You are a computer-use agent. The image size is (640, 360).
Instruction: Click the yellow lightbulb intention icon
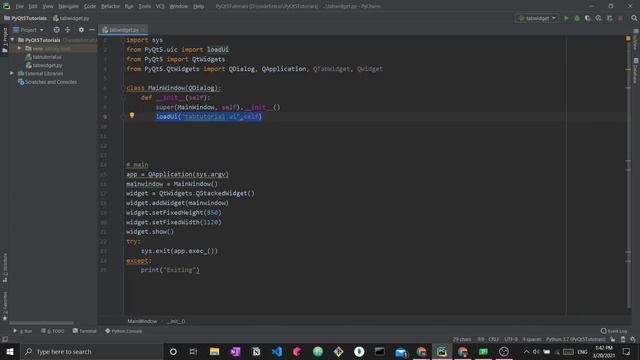point(132,116)
